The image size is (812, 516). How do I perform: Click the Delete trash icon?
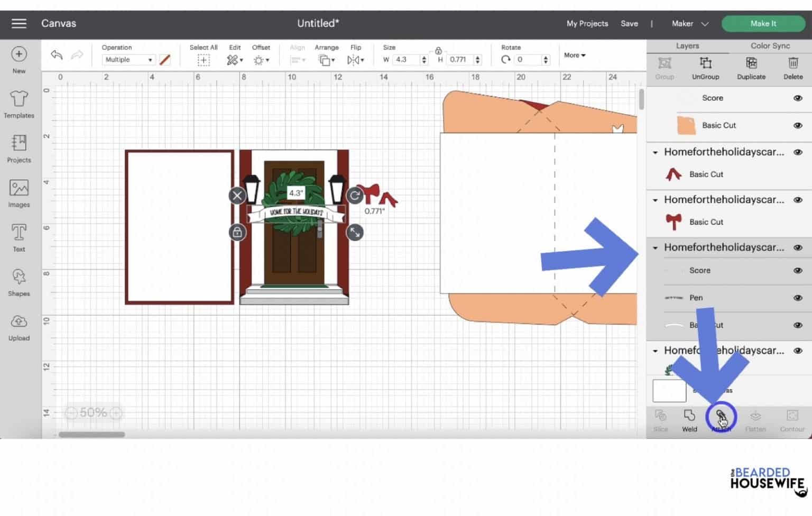(x=792, y=68)
